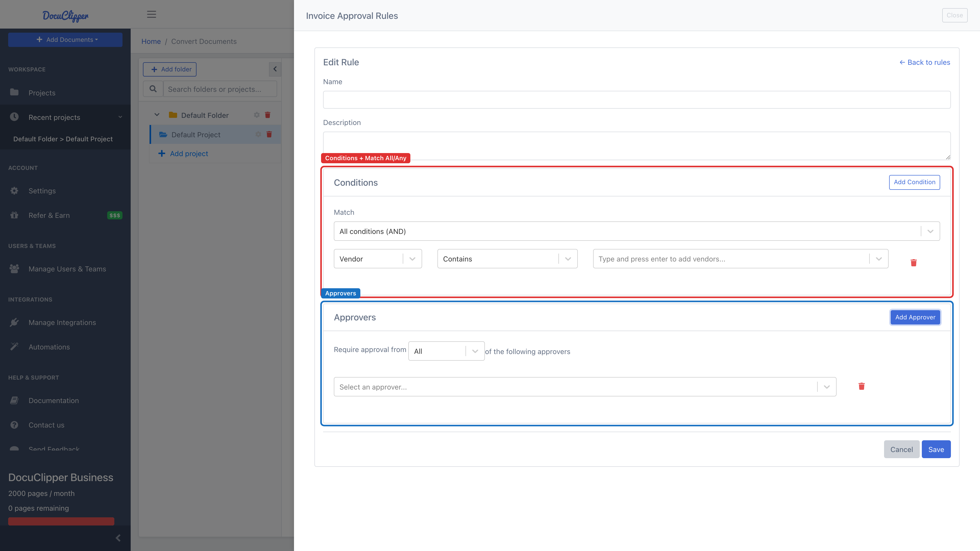Click the $$$ badge on Refer & Earn
This screenshot has width=980, height=551.
coord(115,215)
